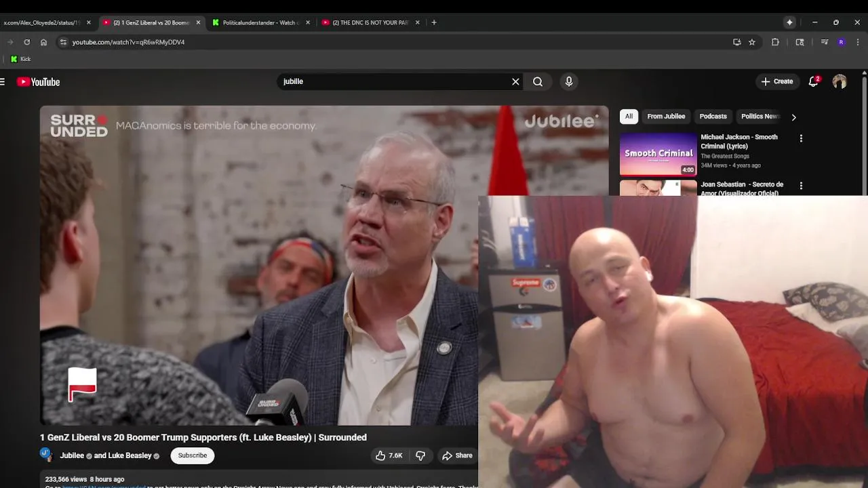Share the video

(x=457, y=455)
